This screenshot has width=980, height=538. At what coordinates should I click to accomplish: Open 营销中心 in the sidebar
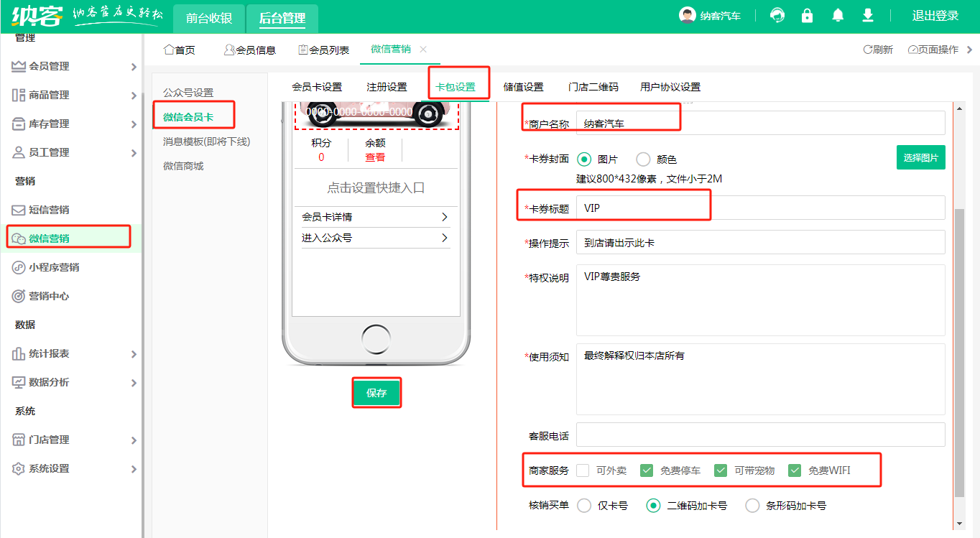pyautogui.click(x=49, y=296)
